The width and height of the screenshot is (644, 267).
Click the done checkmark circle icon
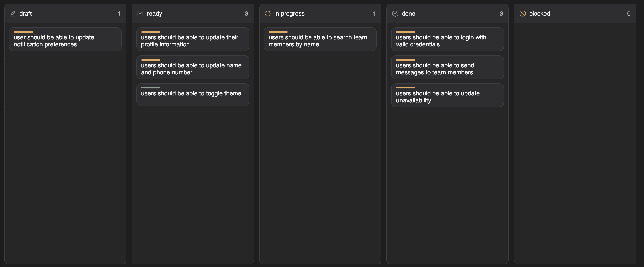click(395, 13)
